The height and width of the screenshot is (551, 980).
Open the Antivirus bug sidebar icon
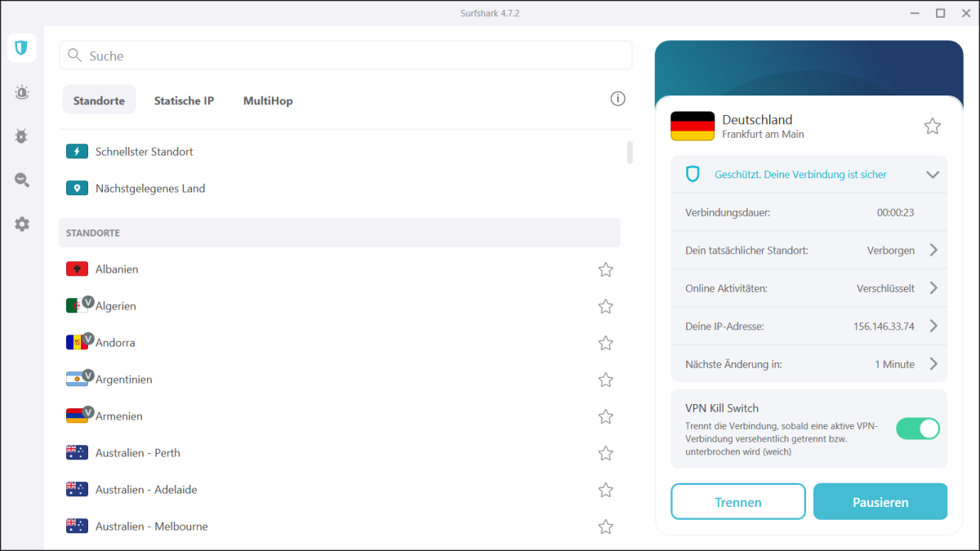[22, 136]
